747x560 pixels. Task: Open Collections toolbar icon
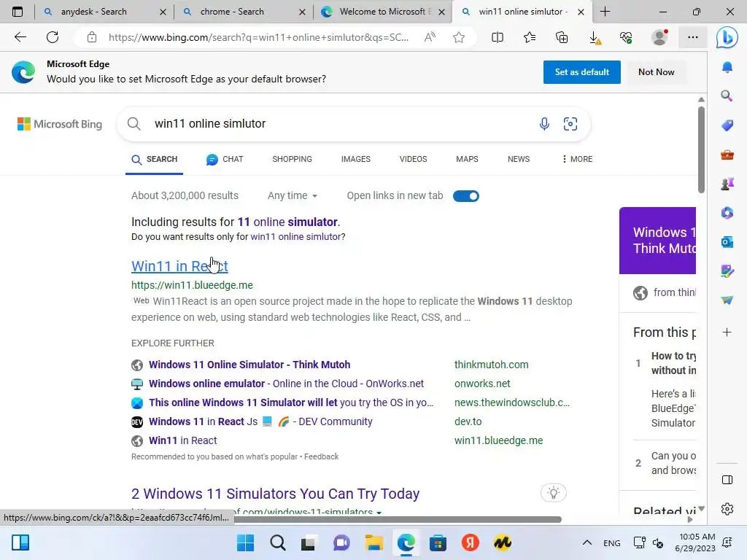click(562, 37)
